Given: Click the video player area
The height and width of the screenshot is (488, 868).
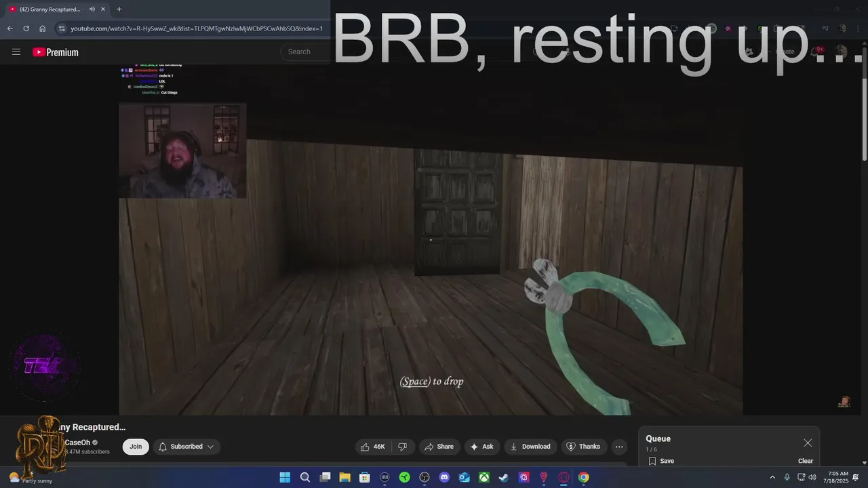Looking at the screenshot, I should (431, 241).
